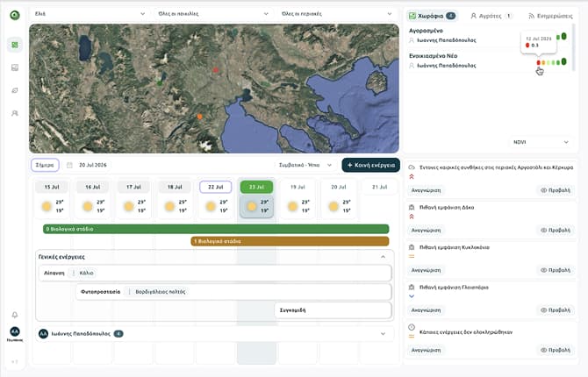Open the map view sidebar icon
The image size is (588, 377).
click(15, 45)
